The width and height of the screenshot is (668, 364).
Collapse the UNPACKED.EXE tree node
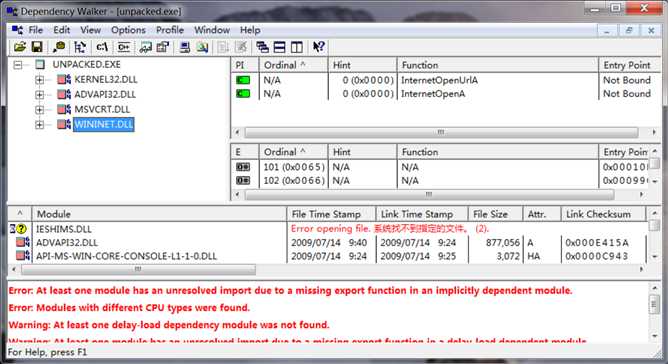(17, 65)
